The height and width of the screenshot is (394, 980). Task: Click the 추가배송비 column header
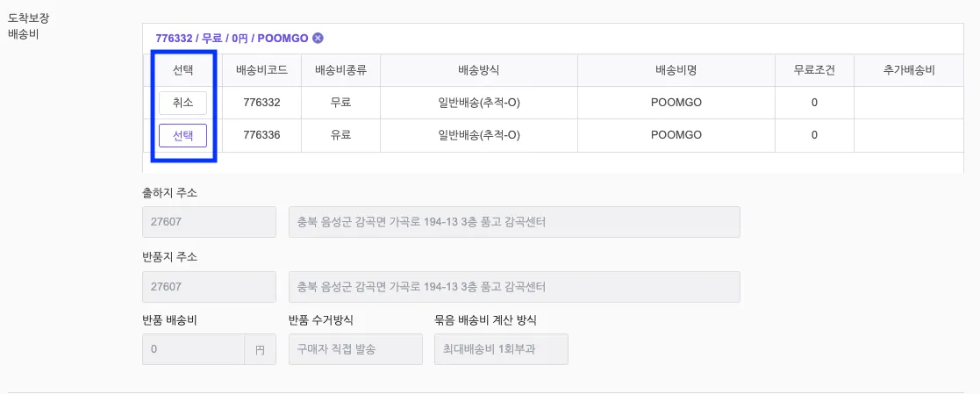(x=910, y=70)
